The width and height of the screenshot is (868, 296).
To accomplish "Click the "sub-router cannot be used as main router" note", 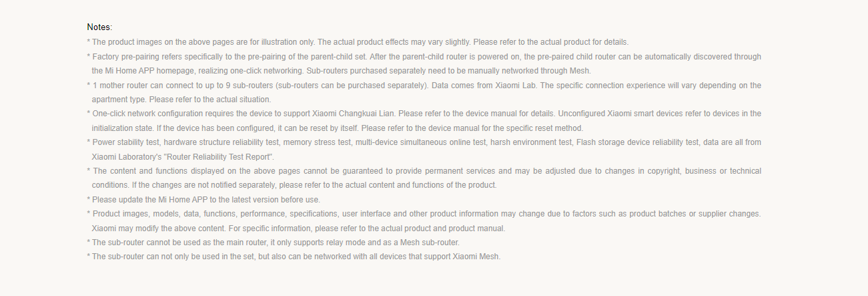I will [274, 243].
